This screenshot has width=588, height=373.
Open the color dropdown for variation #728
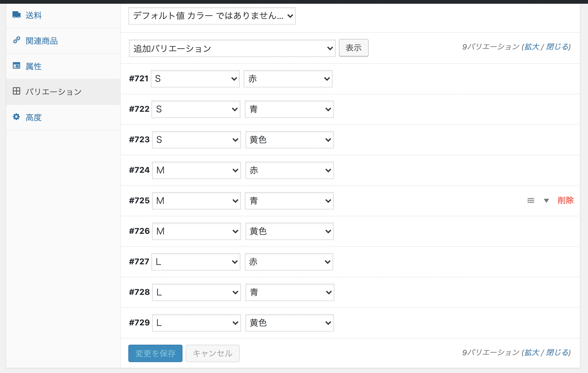(x=290, y=292)
